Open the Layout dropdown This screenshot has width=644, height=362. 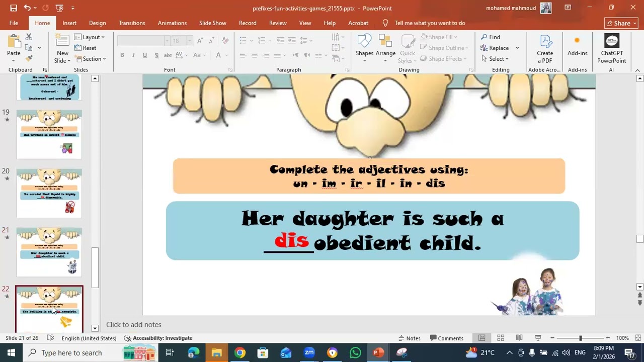[90, 37]
